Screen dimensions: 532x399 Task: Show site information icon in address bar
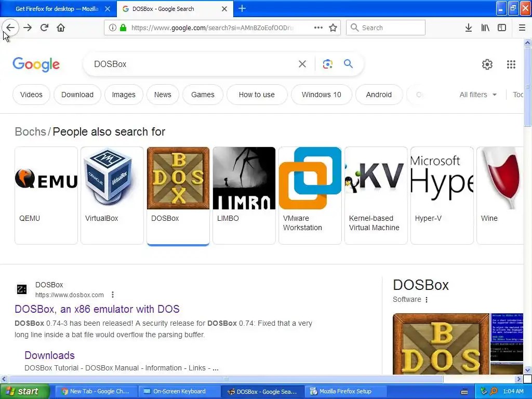(113, 28)
